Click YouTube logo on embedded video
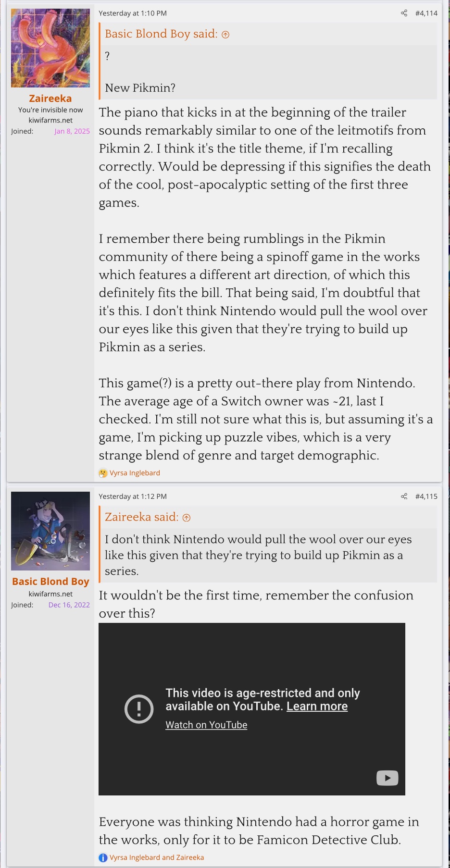The width and height of the screenshot is (450, 868). click(x=387, y=778)
